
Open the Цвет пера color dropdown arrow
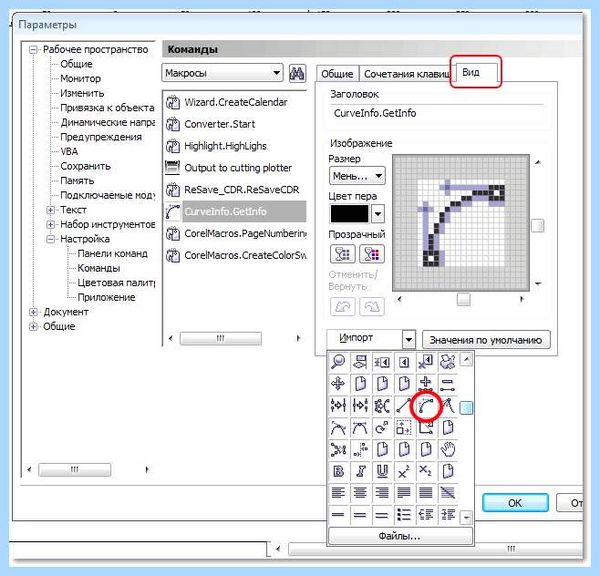pyautogui.click(x=378, y=214)
